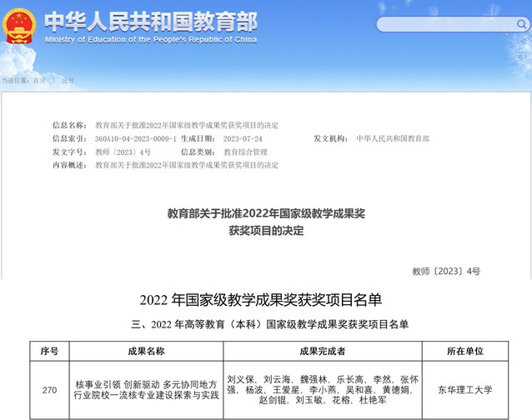Click the title 2022年国家级教学成果奖获奖项目名单

pyautogui.click(x=261, y=300)
